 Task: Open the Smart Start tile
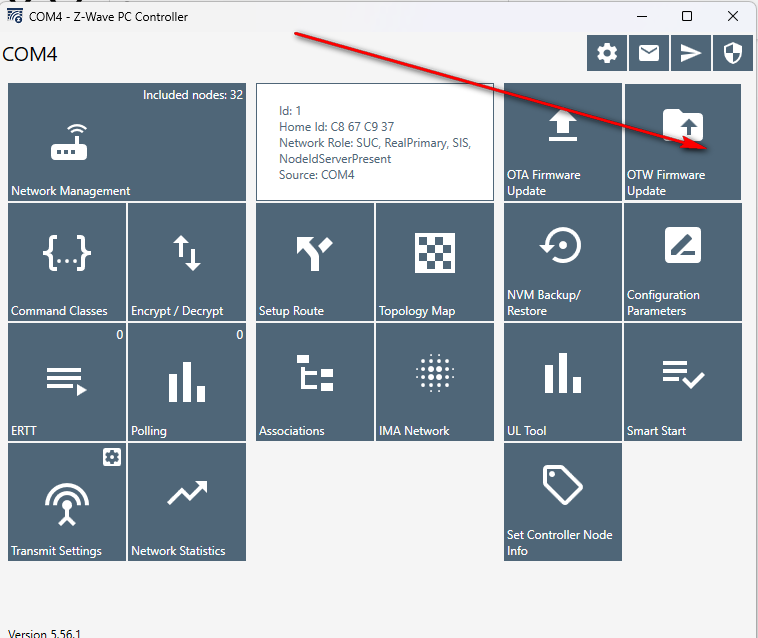click(683, 382)
